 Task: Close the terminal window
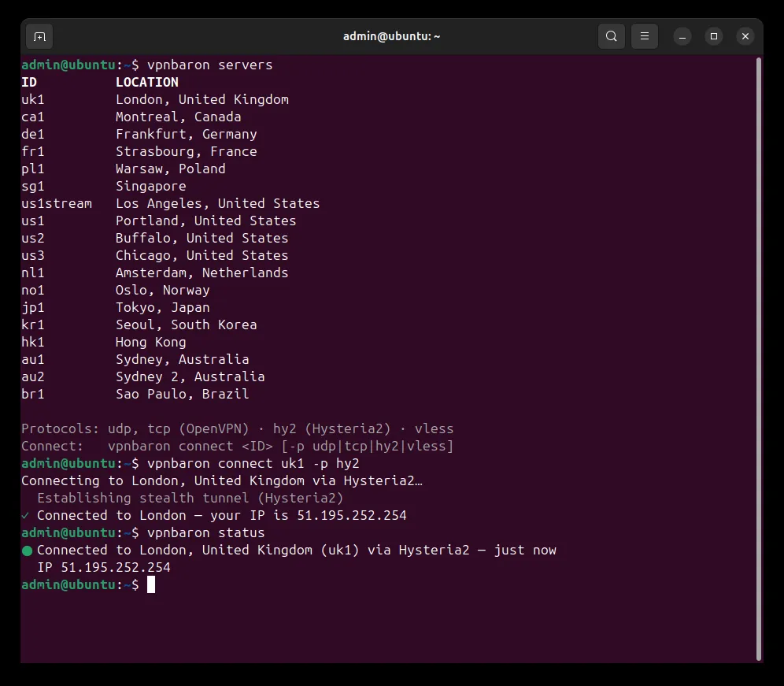click(745, 36)
